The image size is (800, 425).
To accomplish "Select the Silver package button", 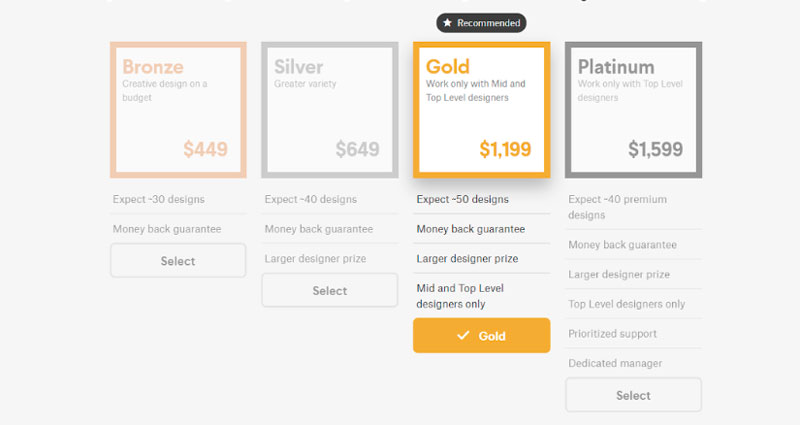I will 330,290.
